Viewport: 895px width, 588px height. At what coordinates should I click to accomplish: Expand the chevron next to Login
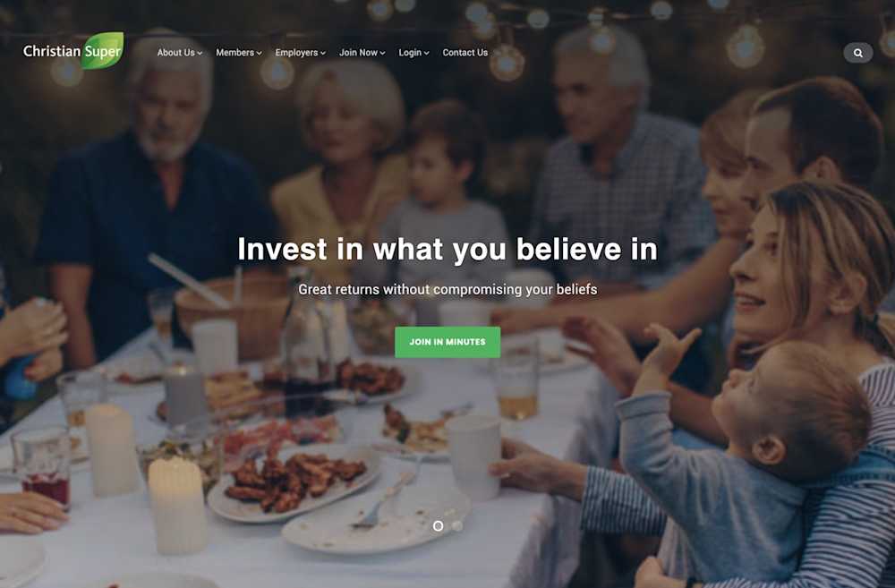pyautogui.click(x=426, y=53)
